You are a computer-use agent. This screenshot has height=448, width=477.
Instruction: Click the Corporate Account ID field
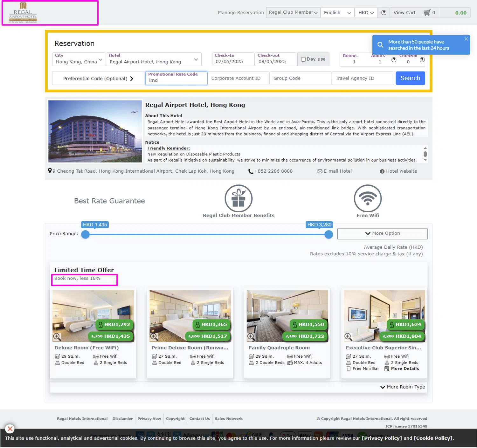pos(238,78)
